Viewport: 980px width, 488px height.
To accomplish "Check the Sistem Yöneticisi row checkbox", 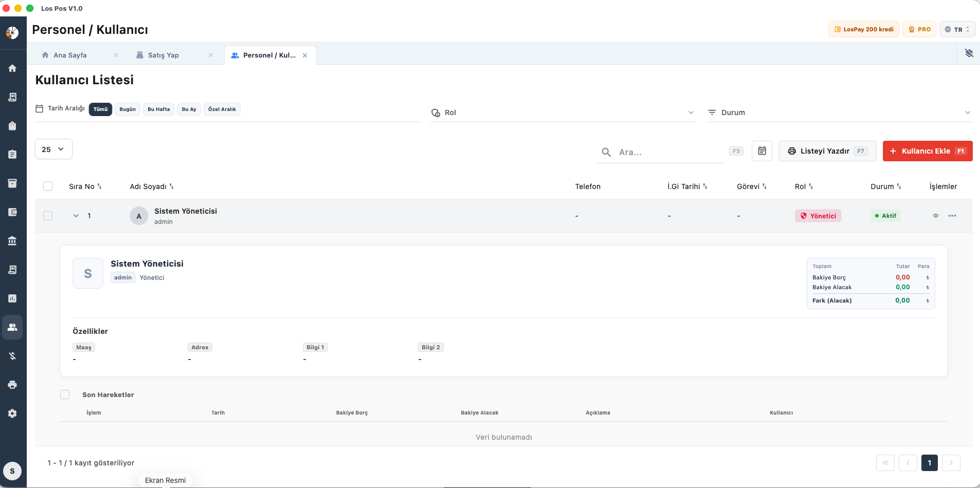I will point(48,216).
